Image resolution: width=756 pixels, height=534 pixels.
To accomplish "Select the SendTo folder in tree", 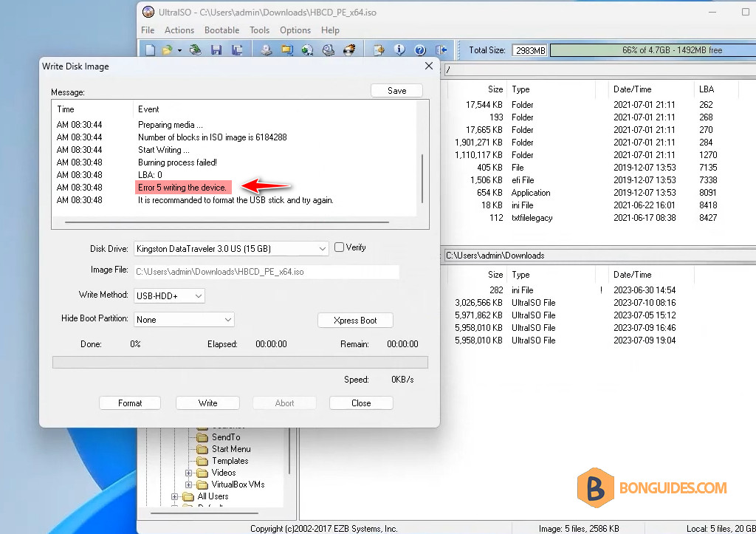I will point(226,437).
